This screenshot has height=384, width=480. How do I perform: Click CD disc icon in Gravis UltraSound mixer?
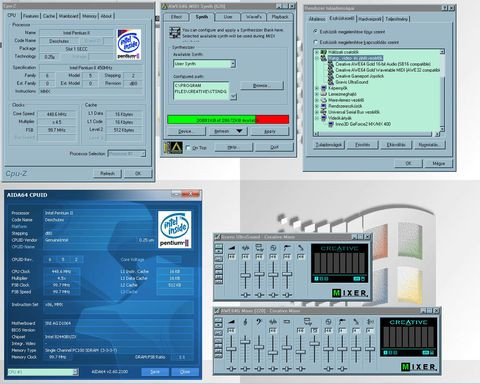pyautogui.click(x=273, y=248)
